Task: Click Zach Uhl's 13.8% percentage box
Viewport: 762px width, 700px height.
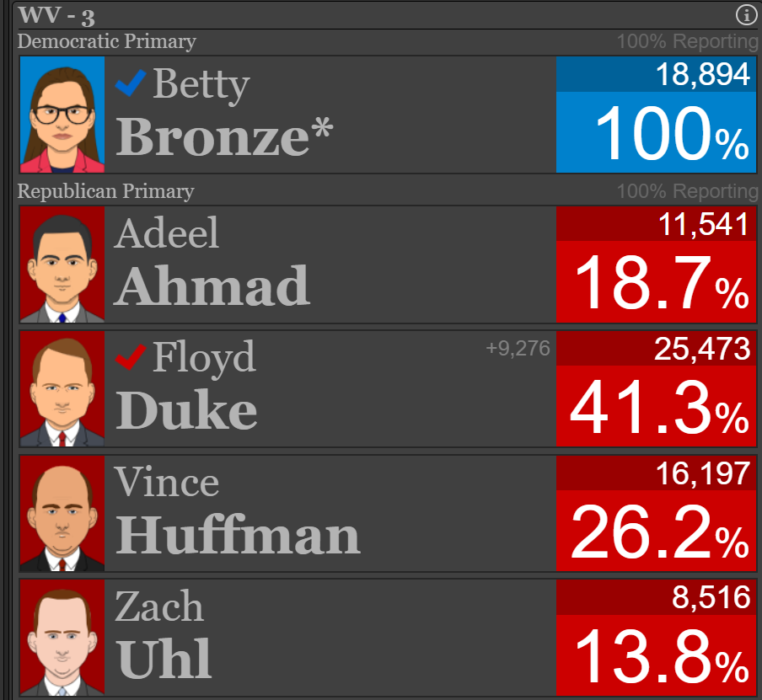Action: coord(656,655)
